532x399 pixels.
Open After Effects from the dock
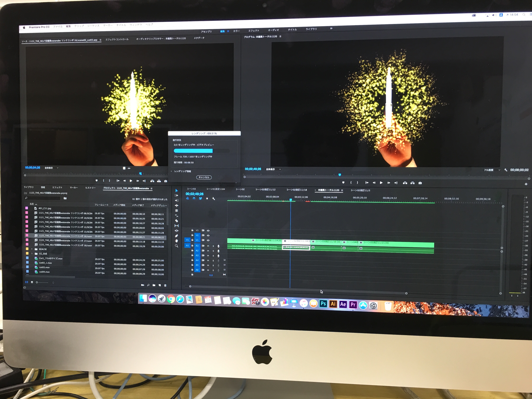(x=343, y=305)
